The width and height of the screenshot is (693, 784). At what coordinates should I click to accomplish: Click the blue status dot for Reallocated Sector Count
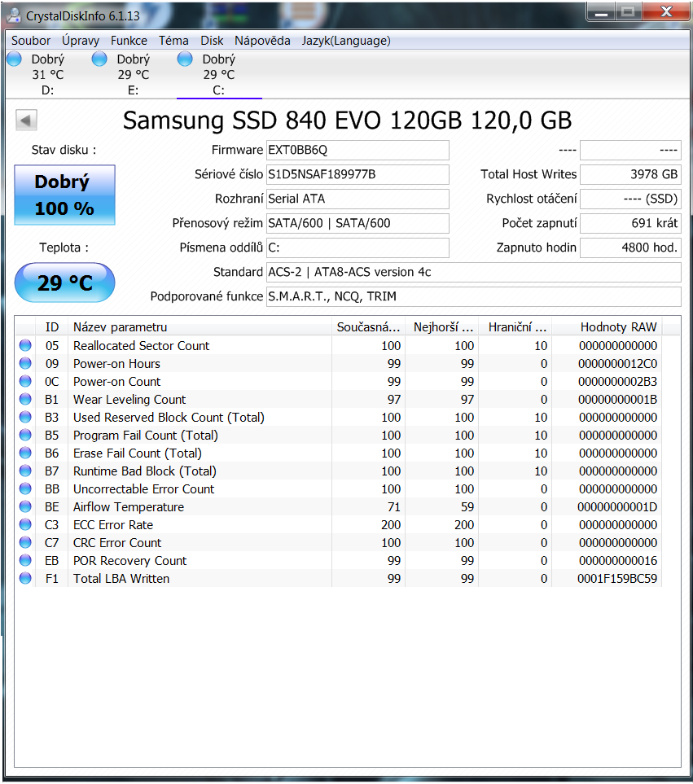[25, 345]
